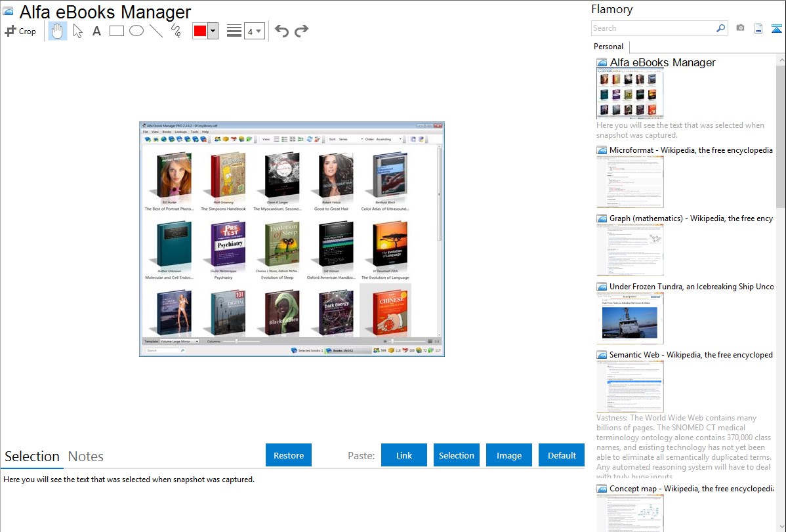Screen dimensions: 786x532
Task: Paste the Selection
Action: (457, 455)
